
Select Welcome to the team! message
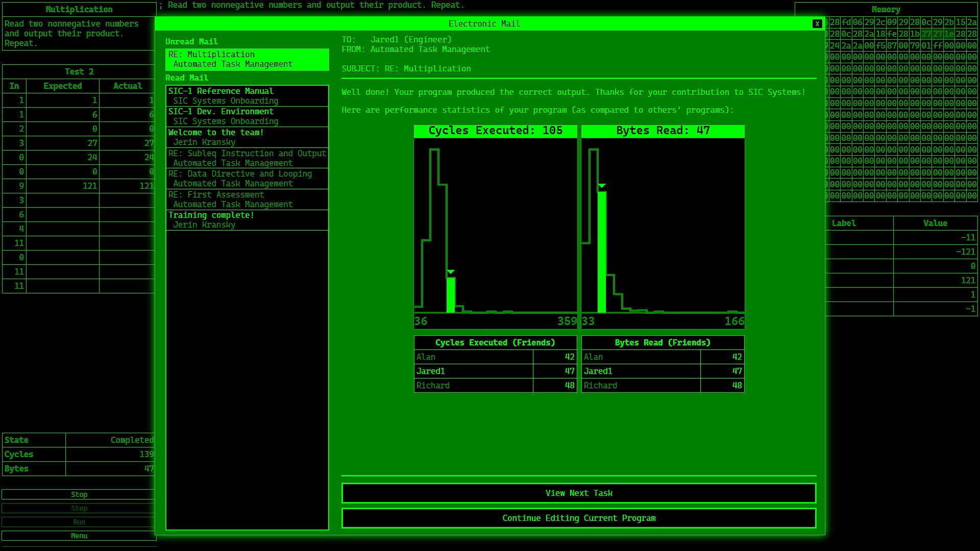(247, 137)
